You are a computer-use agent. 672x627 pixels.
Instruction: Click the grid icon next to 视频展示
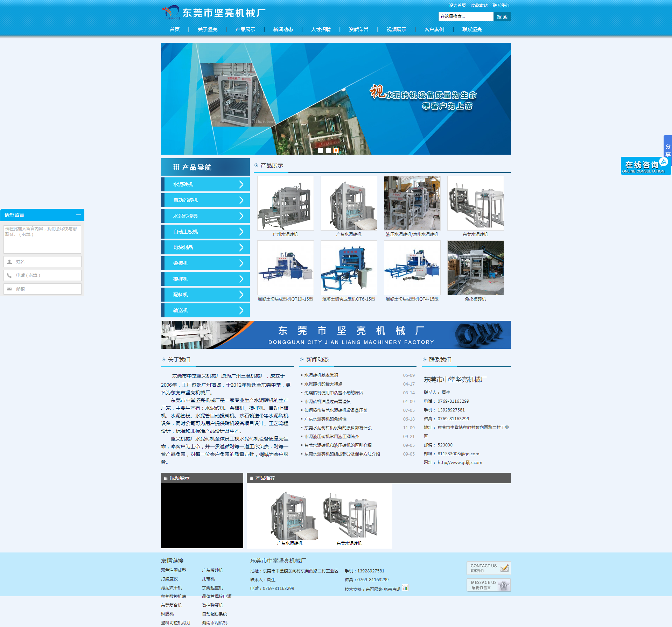coord(166,478)
